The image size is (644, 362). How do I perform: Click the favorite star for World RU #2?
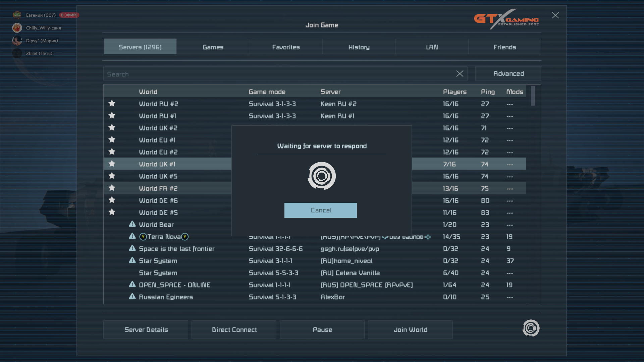[x=112, y=104]
